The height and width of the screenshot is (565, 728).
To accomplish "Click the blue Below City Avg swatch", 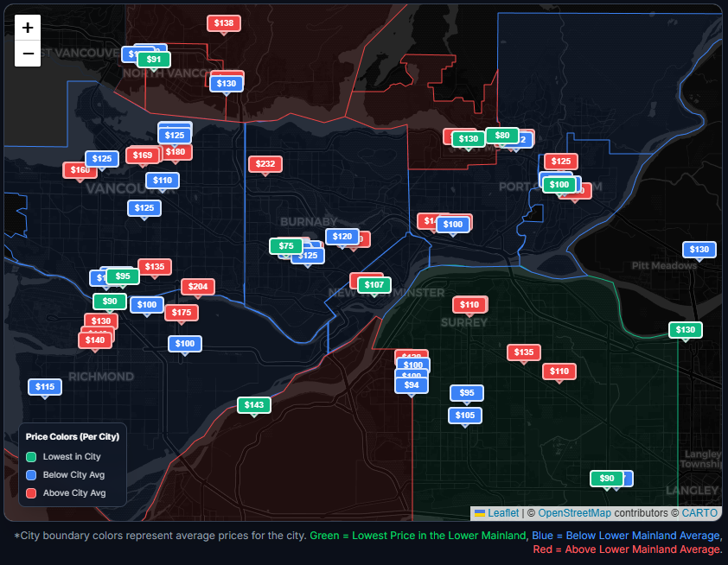I will tap(31, 475).
